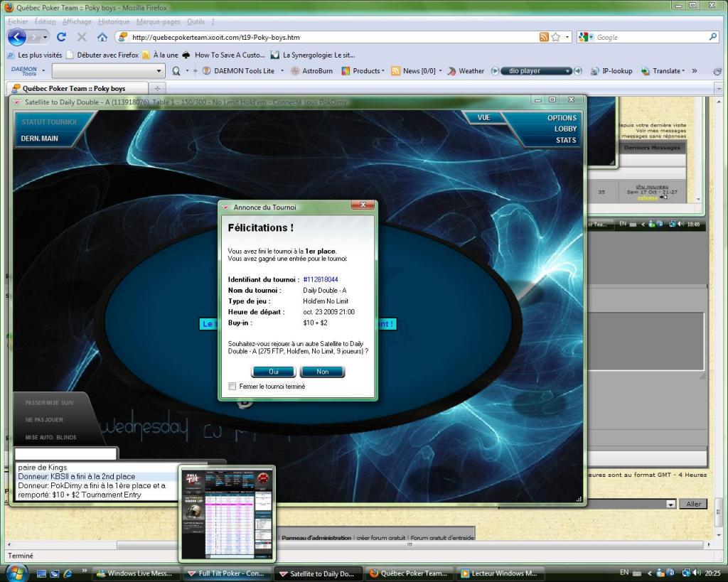The width and height of the screenshot is (728, 582).
Task: Open the Windows Start menu
Action: (16, 573)
